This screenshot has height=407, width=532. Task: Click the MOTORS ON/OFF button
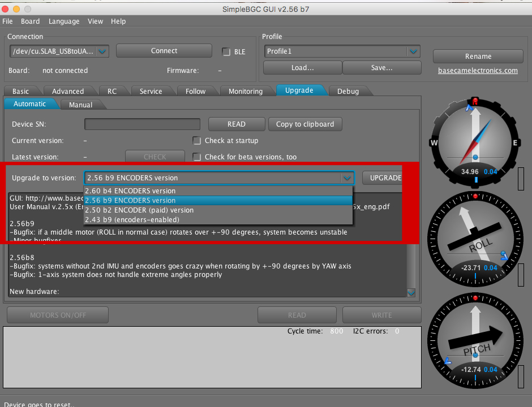(58, 315)
